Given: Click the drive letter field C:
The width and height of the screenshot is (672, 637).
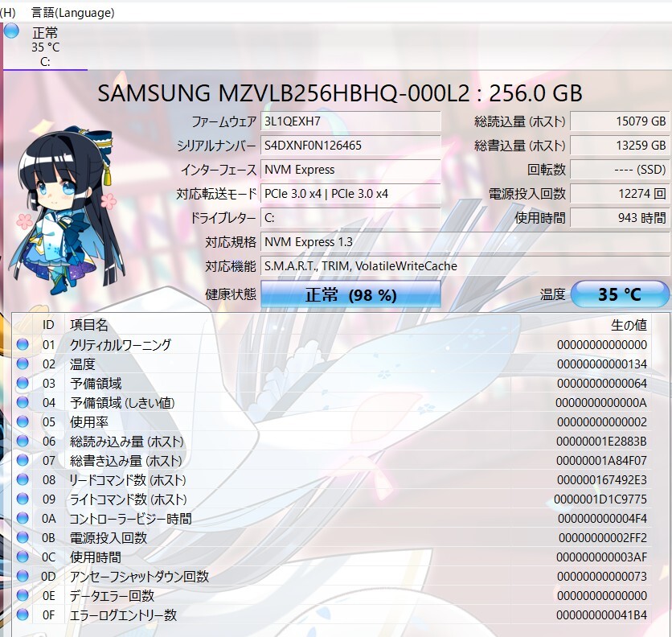Looking at the screenshot, I should (x=350, y=218).
